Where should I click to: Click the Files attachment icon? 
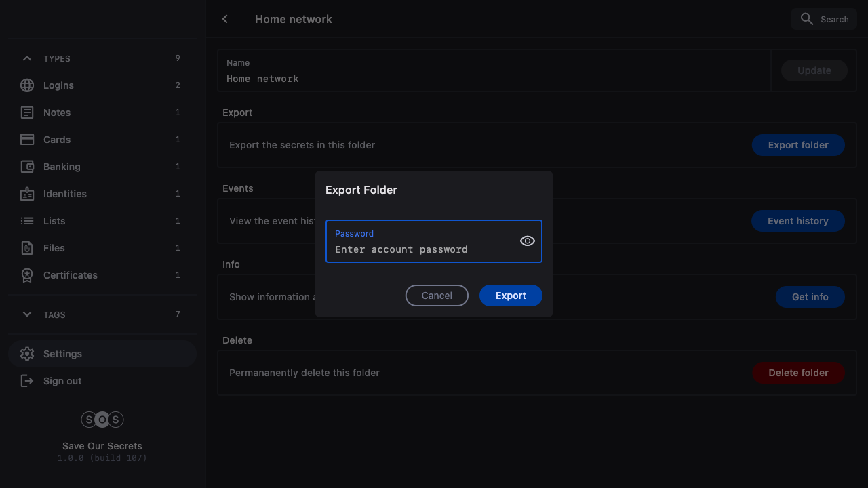(27, 248)
